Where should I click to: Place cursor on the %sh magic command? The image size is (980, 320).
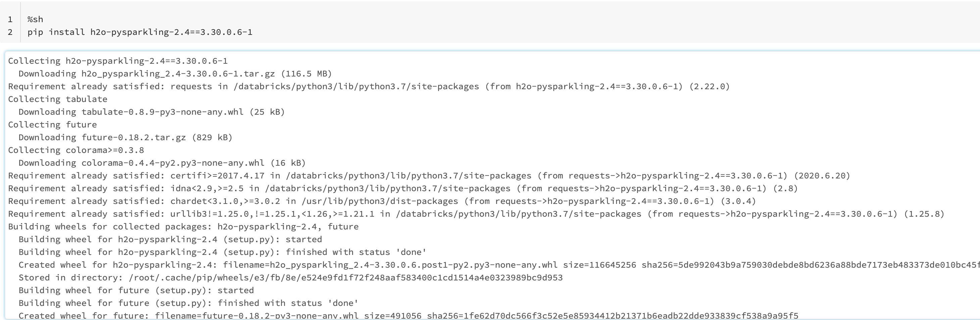coord(35,19)
